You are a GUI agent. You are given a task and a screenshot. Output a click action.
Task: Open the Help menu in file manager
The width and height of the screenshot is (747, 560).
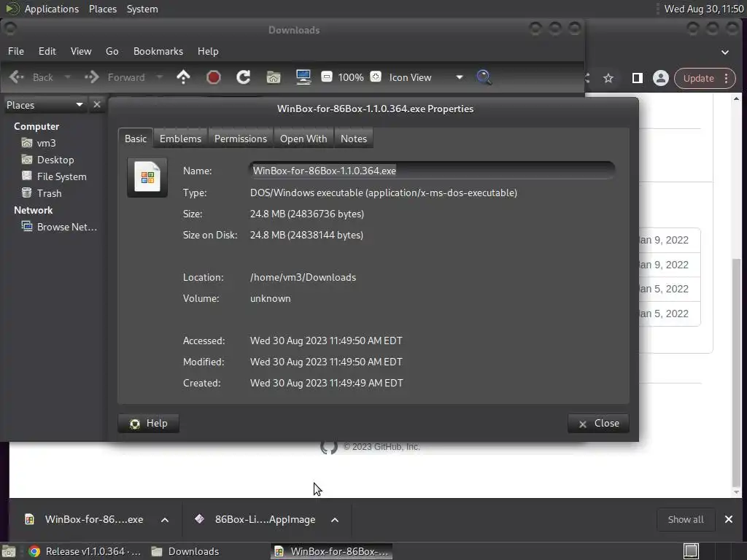208,51
